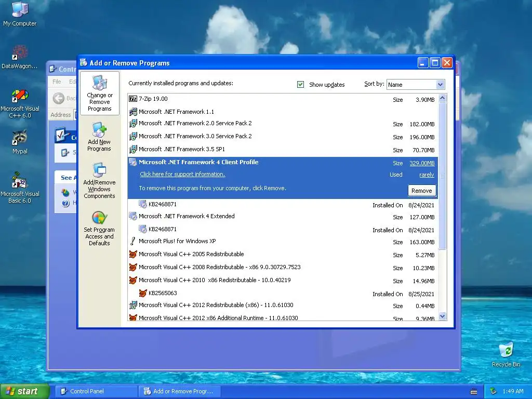This screenshot has height=399, width=532.
Task: Click the Microsoft Plus! for Windows XP icon
Action: (133, 241)
